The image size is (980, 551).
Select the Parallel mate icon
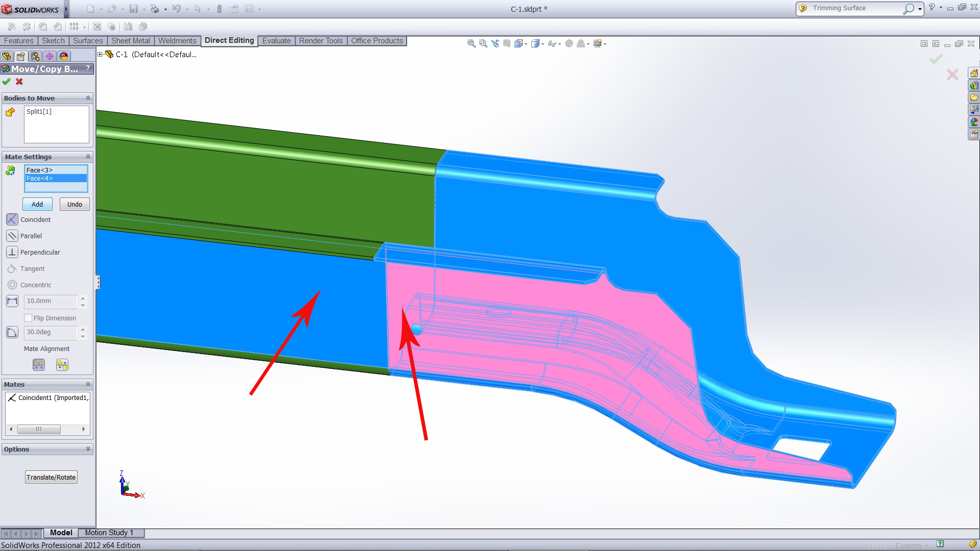pyautogui.click(x=12, y=236)
